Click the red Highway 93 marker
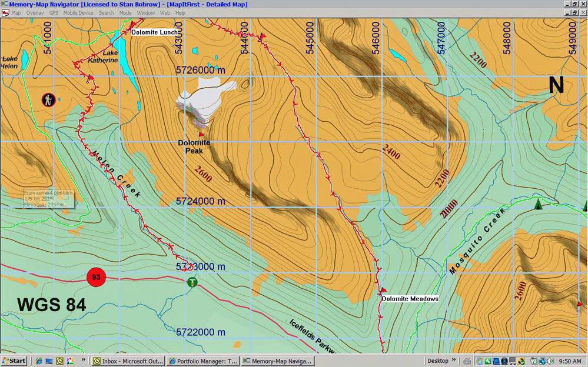Viewport: 588px width, 367px height. pyautogui.click(x=96, y=276)
